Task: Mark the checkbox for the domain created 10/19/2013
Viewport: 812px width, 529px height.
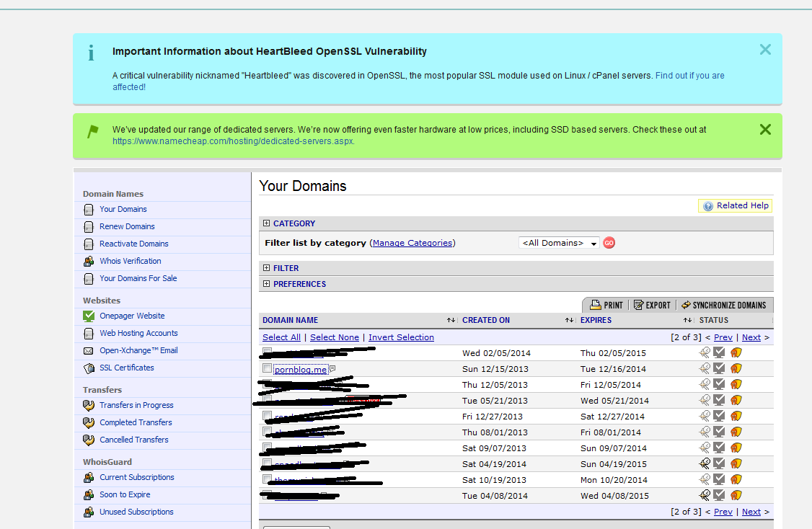Action: click(268, 479)
